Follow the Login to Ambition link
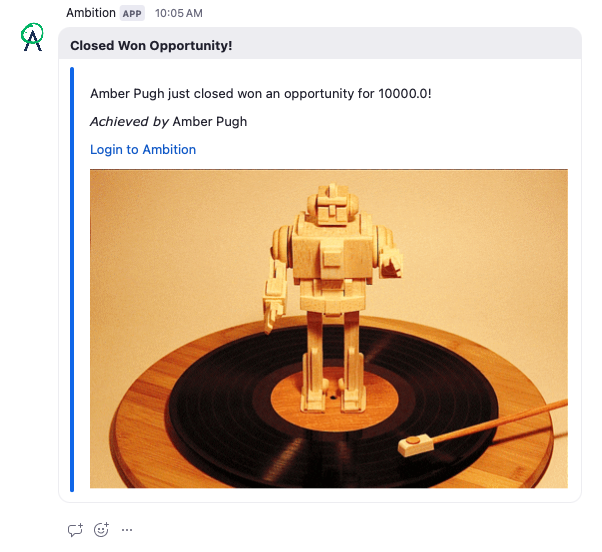Viewport: 602px width, 552px height. tap(143, 149)
